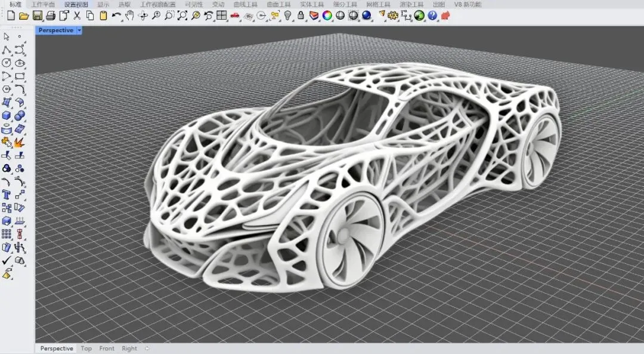Switch to the Top viewport tab
Image resolution: width=644 pixels, height=354 pixels.
click(86, 348)
